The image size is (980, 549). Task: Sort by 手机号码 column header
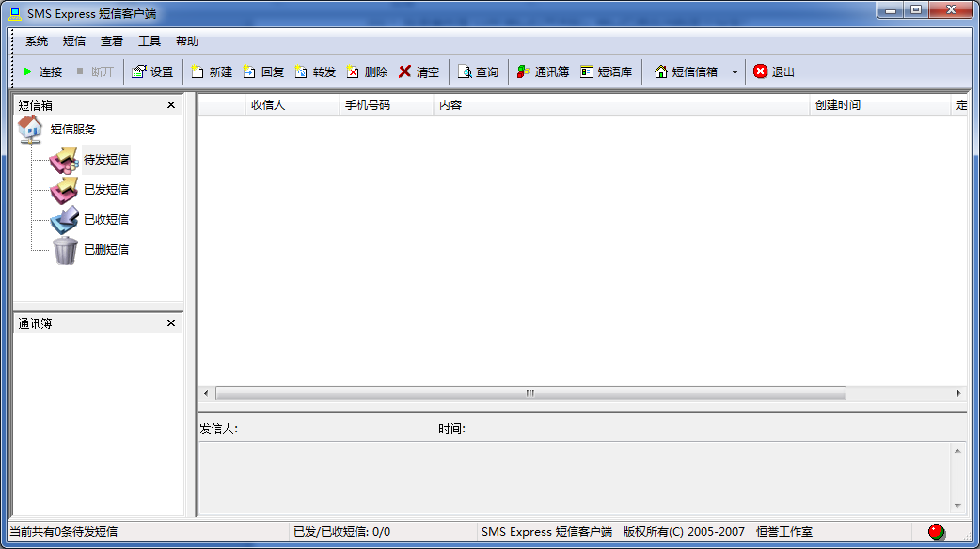387,105
